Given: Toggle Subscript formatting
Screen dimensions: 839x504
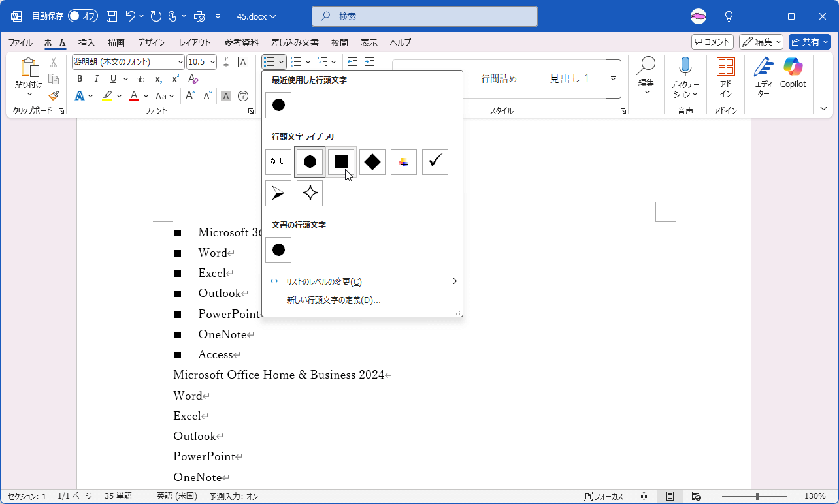Looking at the screenshot, I should pos(158,79).
